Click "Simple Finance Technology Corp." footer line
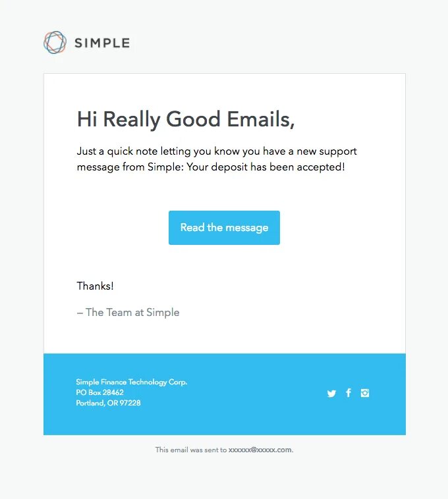The height and width of the screenshot is (499, 448). [x=131, y=382]
